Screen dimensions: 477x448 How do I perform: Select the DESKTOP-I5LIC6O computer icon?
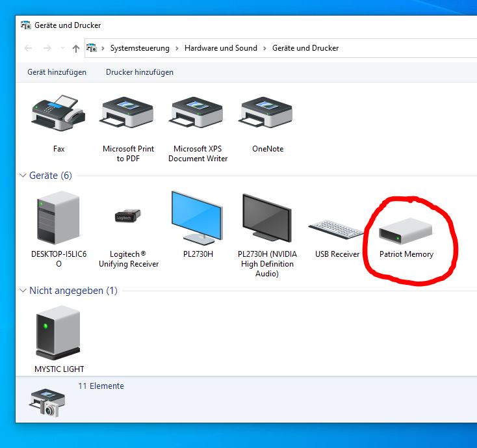pos(58,218)
